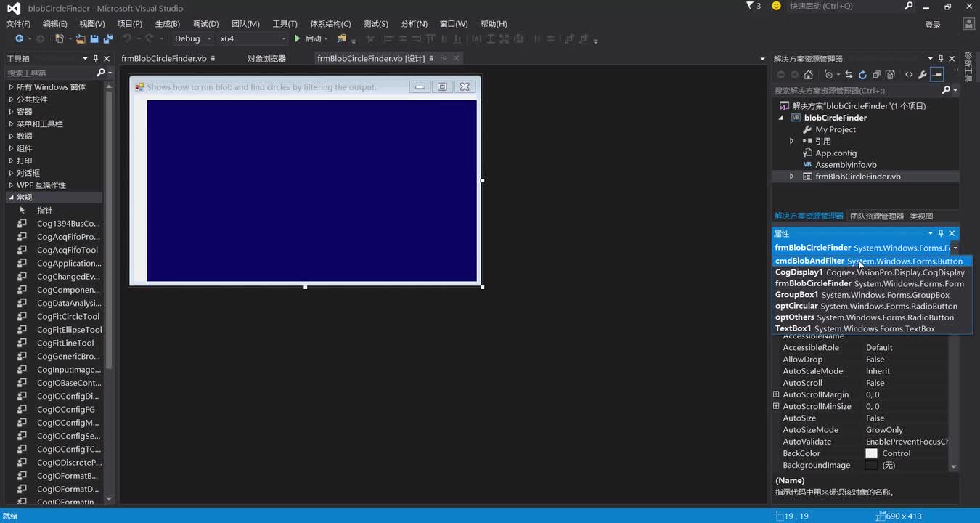Click the Refresh icon in Solution Explorer toolbar
Image resolution: width=980 pixels, height=523 pixels.
click(x=862, y=75)
